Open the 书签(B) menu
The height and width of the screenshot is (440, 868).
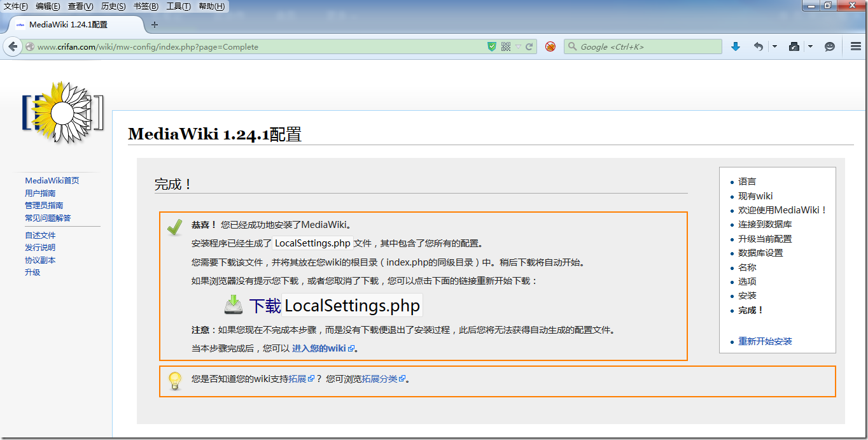146,6
